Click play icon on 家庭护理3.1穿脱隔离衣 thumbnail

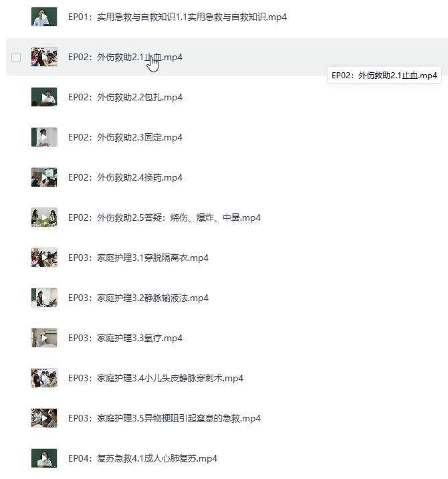coord(45,258)
